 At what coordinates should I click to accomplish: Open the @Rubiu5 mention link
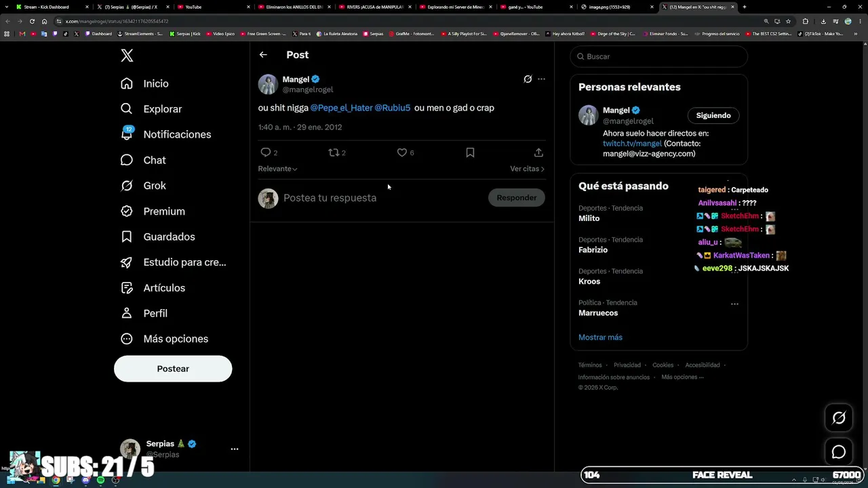(x=393, y=108)
